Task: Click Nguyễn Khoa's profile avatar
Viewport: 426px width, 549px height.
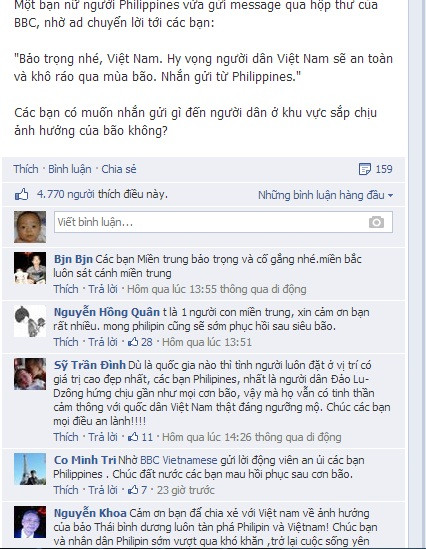Action: [x=30, y=522]
